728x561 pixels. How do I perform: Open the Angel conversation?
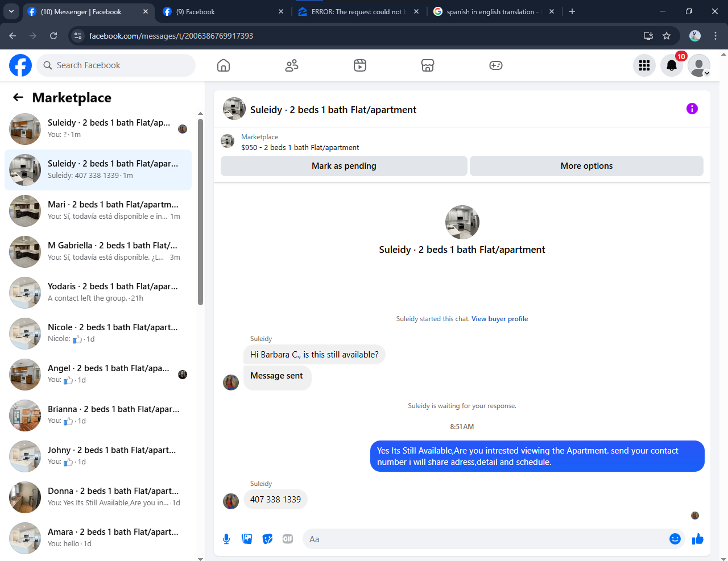tap(98, 375)
